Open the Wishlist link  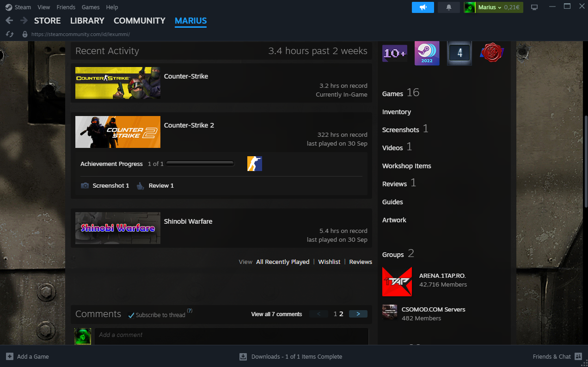[329, 262]
